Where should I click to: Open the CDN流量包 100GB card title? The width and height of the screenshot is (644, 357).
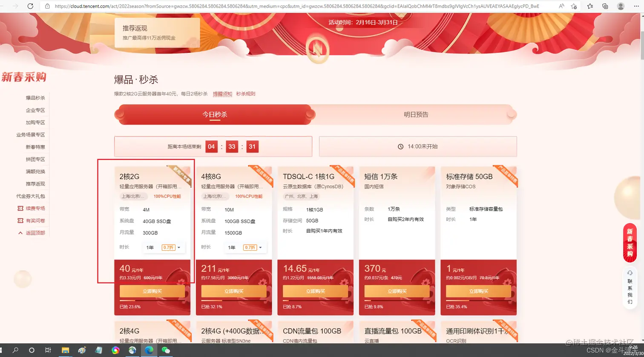click(312, 331)
